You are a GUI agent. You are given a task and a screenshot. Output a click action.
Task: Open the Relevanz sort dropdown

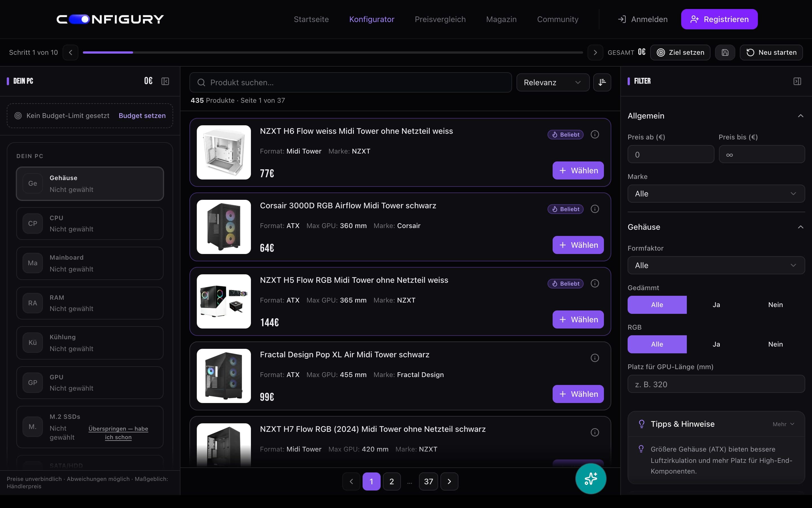(x=553, y=82)
